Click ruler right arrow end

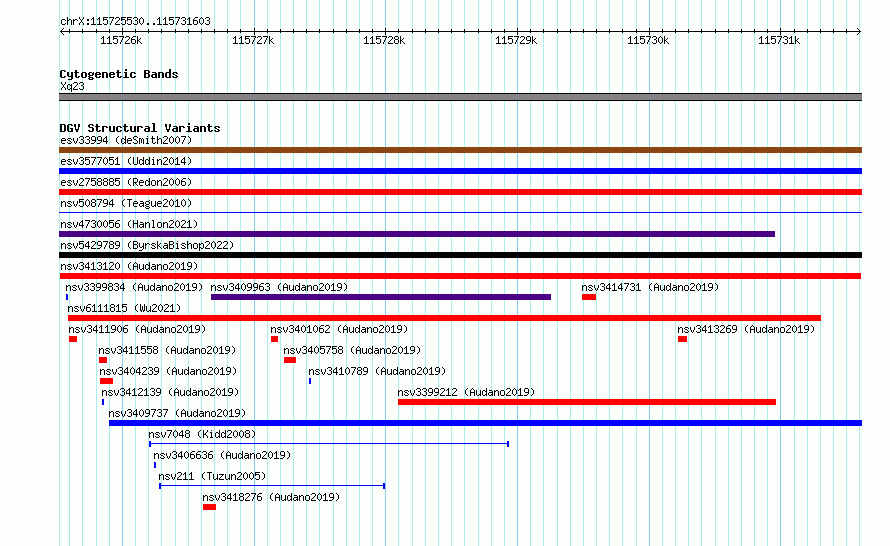(x=859, y=31)
